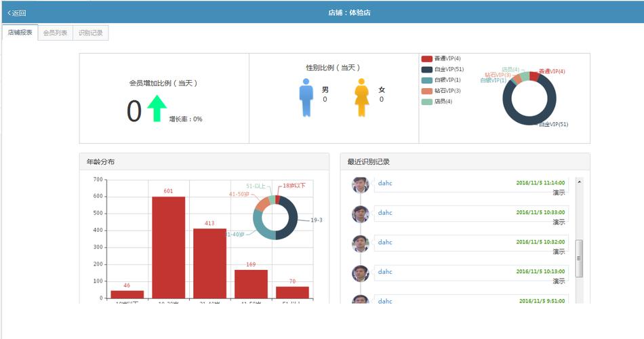Click the green upward growth arrow
Image resolution: width=644 pixels, height=339 pixels.
click(x=157, y=108)
